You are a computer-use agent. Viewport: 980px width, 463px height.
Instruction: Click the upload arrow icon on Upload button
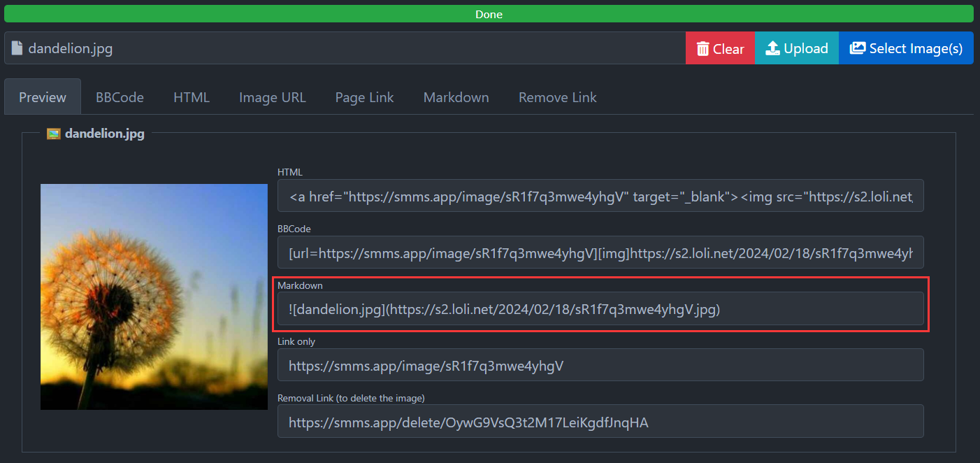[x=772, y=48]
